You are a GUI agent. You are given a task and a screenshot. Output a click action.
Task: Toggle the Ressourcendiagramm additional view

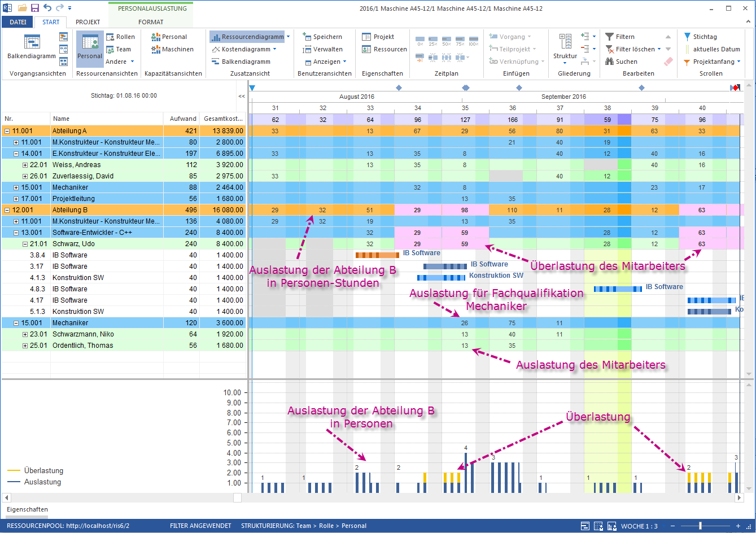(247, 37)
